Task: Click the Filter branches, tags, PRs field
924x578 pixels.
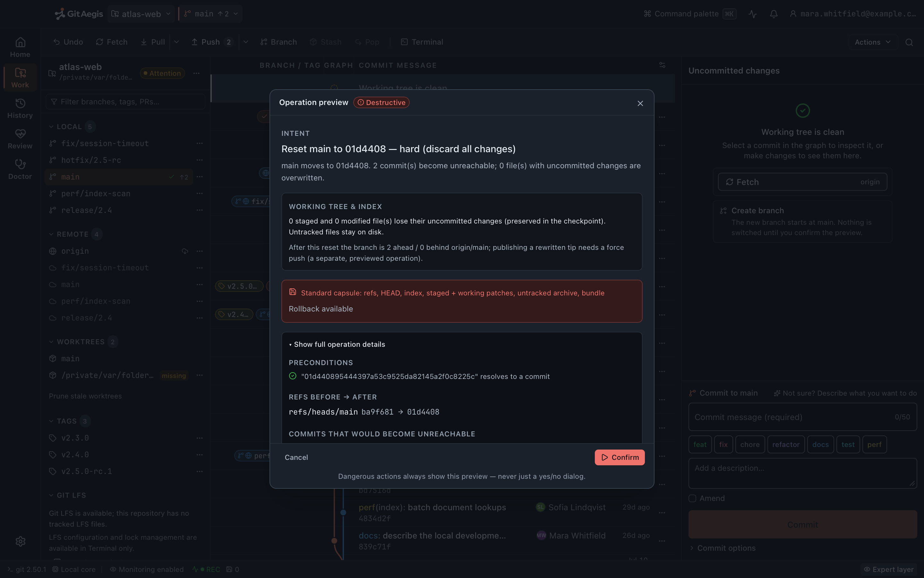Action: 125,102
